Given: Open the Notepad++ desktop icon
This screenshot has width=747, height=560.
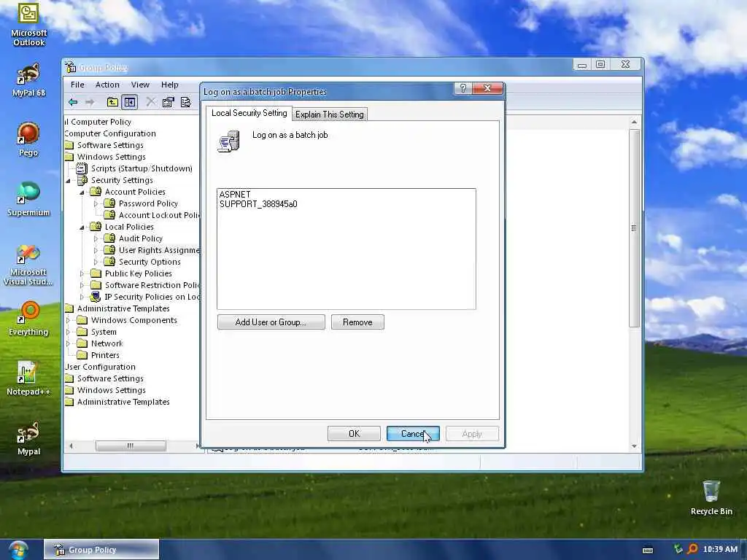Looking at the screenshot, I should coord(28,378).
